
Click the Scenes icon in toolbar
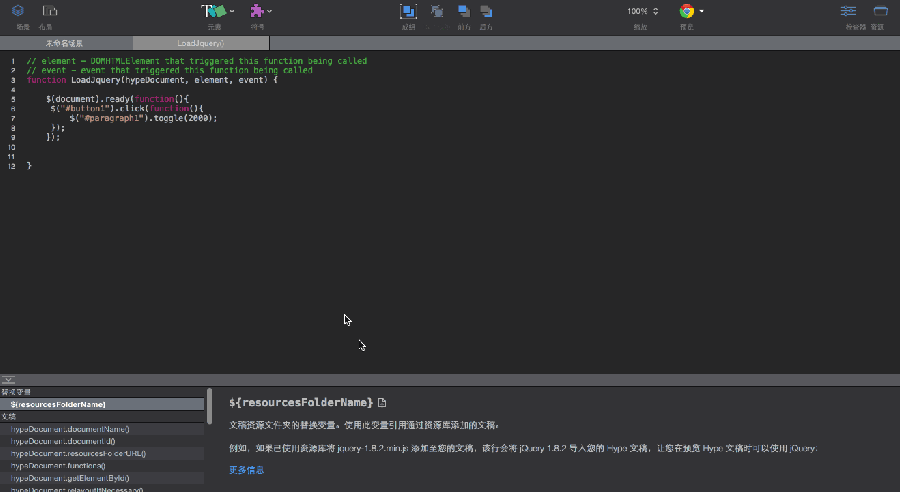pos(18,11)
